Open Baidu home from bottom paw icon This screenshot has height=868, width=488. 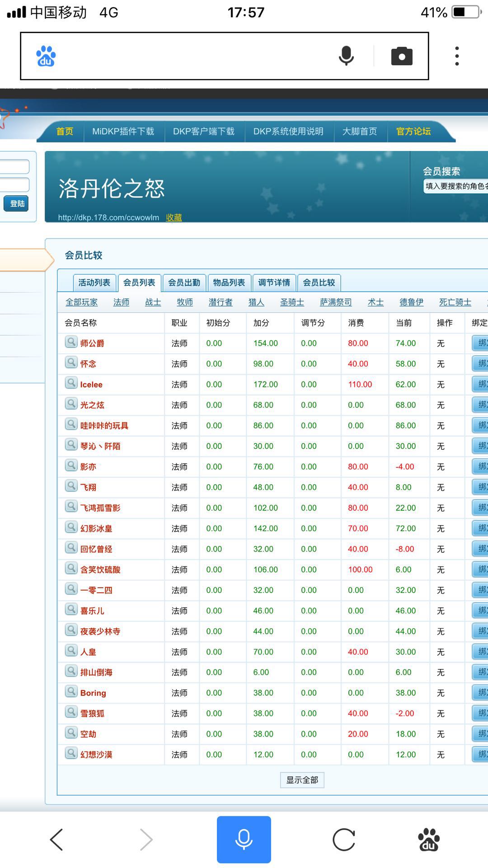[429, 840]
